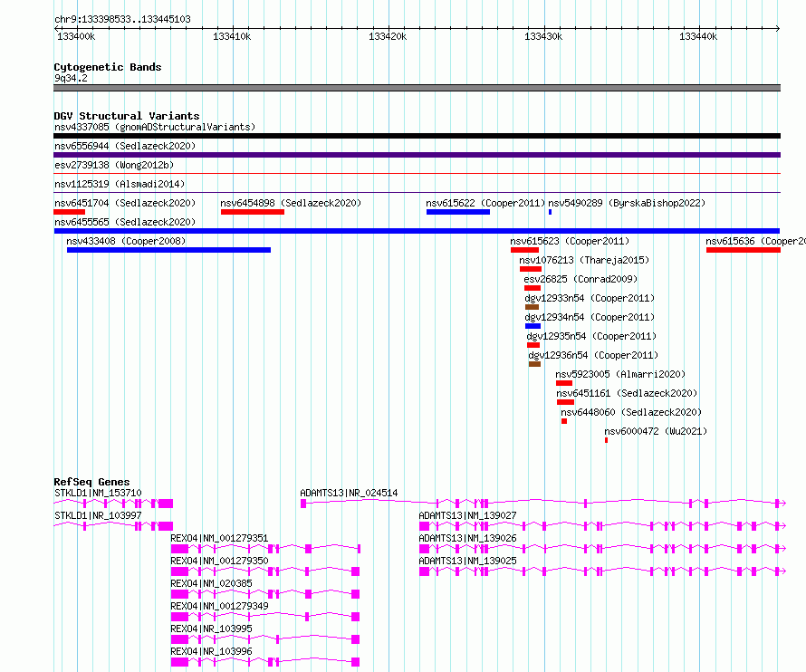Click the STKLD1|NM_153710 gene label
The height and width of the screenshot is (672, 806).
[x=98, y=493]
